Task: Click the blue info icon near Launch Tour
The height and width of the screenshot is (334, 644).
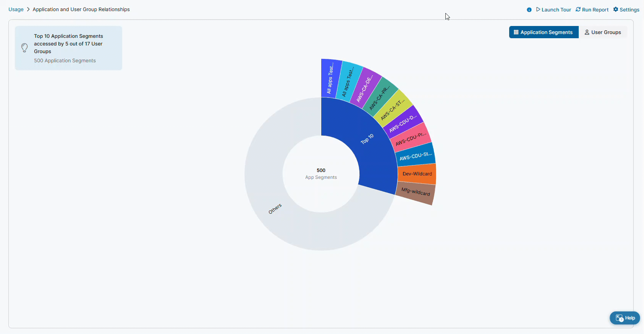Action: 529,10
